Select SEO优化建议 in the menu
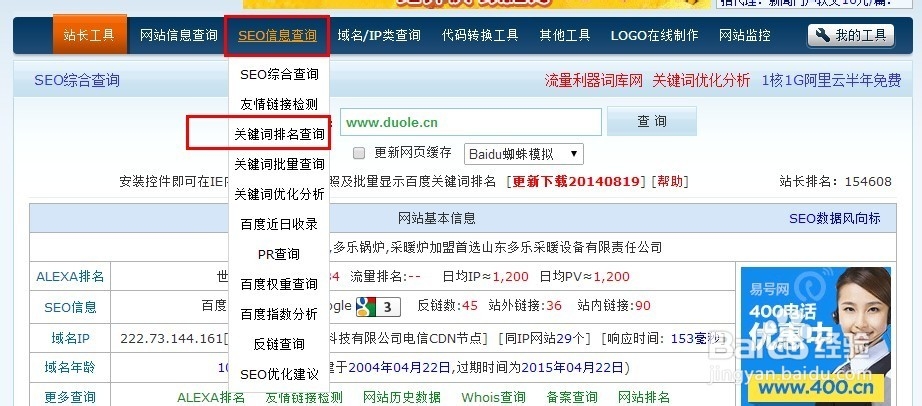 tap(279, 374)
